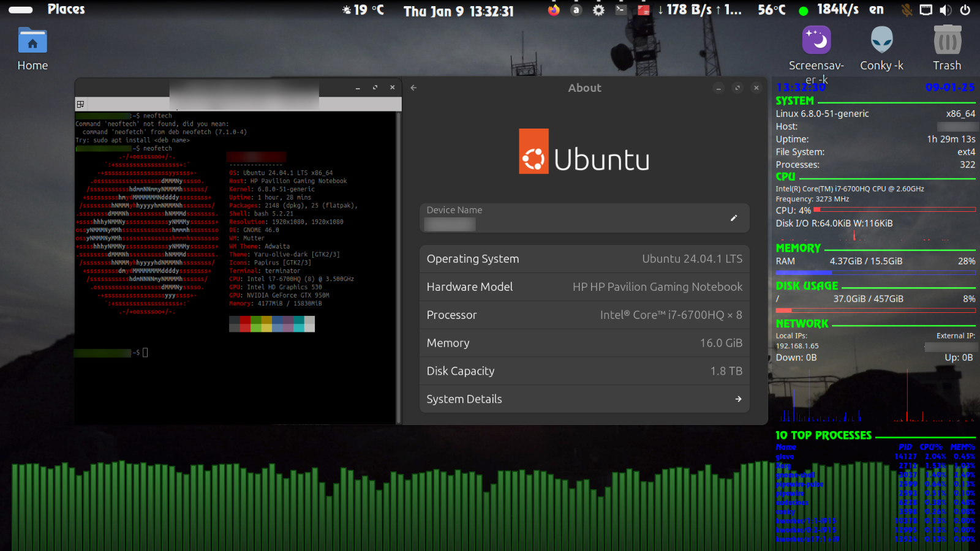Click the Ubuntu logo in About

[x=584, y=152]
